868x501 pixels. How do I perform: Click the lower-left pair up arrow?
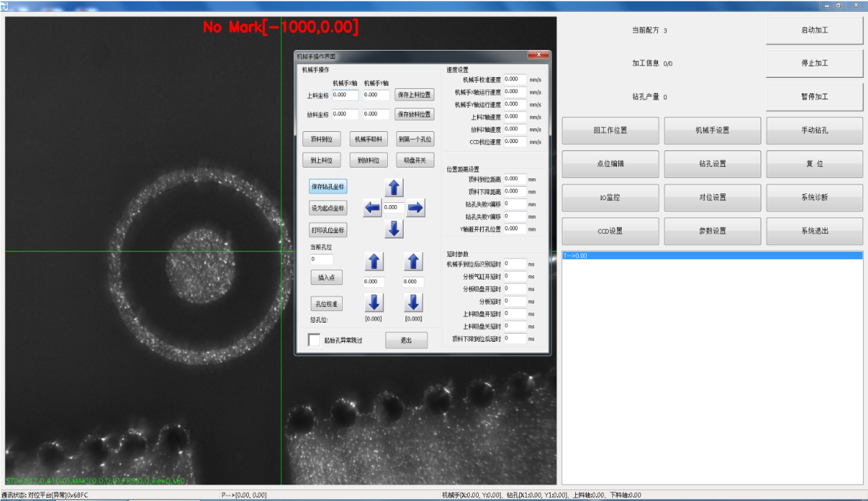coord(375,261)
